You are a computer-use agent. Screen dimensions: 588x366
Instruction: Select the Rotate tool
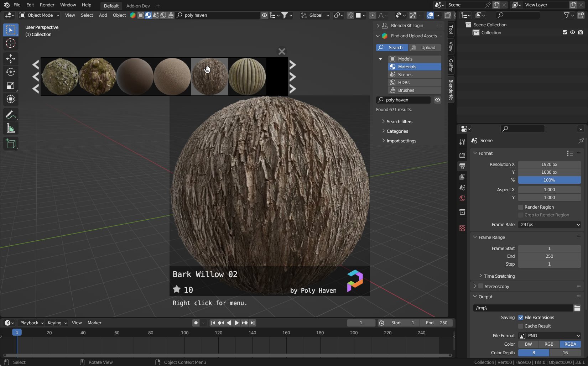(11, 72)
